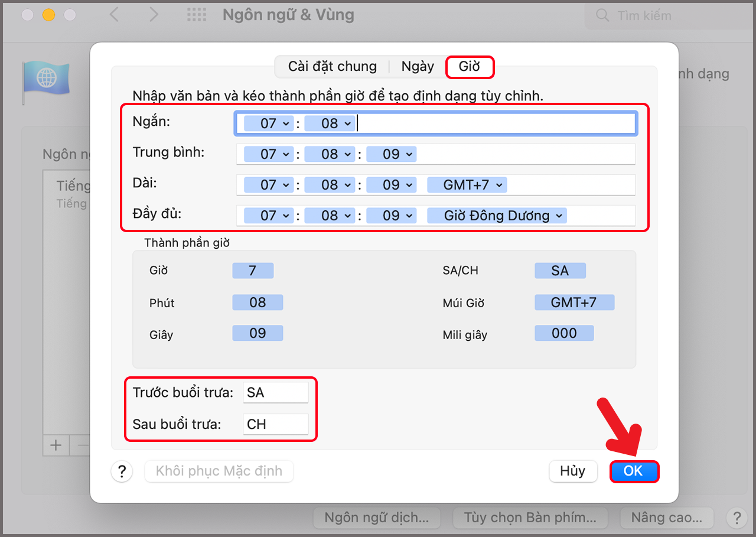Click inside the Trước buổi trưa text field
756x537 pixels.
coord(275,392)
